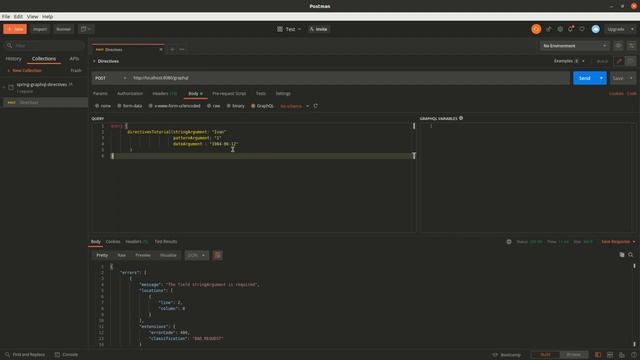Switch to Build mode in status bar

pos(545,355)
